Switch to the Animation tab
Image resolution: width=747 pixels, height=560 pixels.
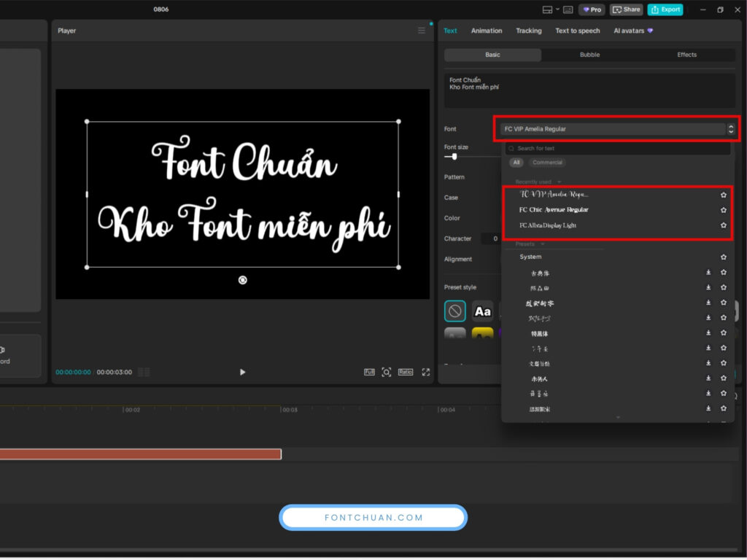point(487,31)
